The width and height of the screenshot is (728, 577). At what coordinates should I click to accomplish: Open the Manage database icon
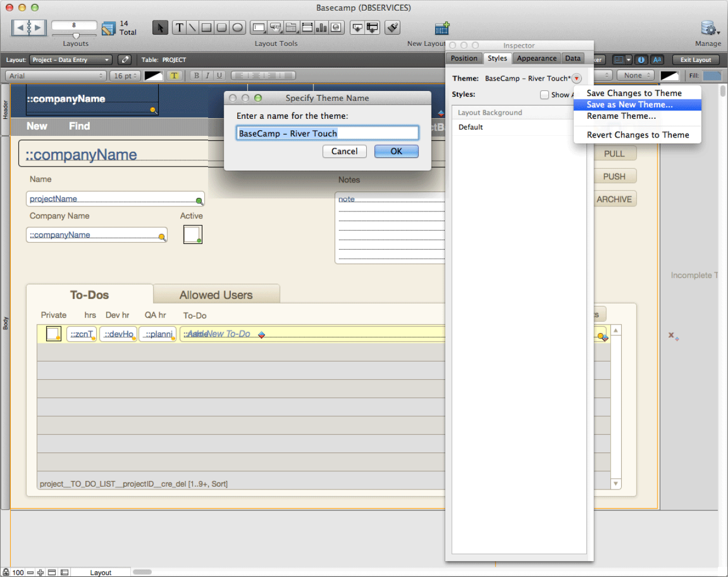(x=709, y=28)
